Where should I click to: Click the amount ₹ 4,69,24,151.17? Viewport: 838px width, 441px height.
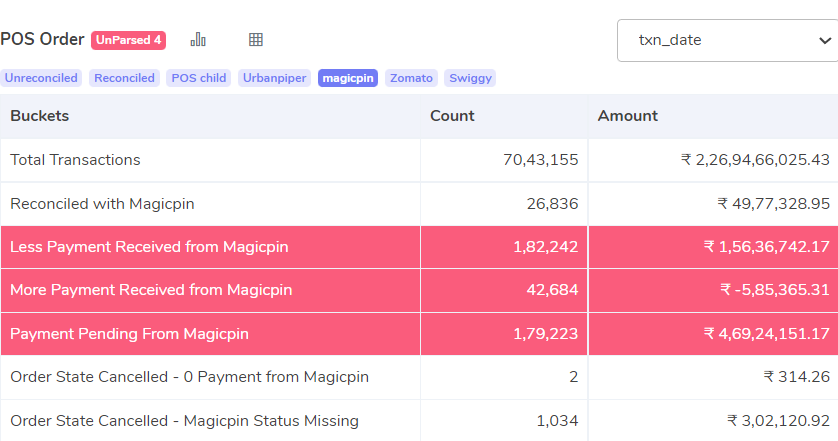coord(766,334)
